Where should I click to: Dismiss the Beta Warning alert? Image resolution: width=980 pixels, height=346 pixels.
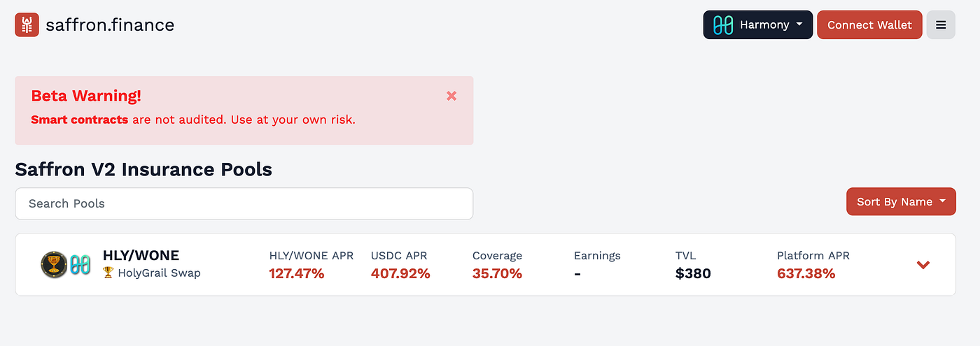[x=451, y=96]
